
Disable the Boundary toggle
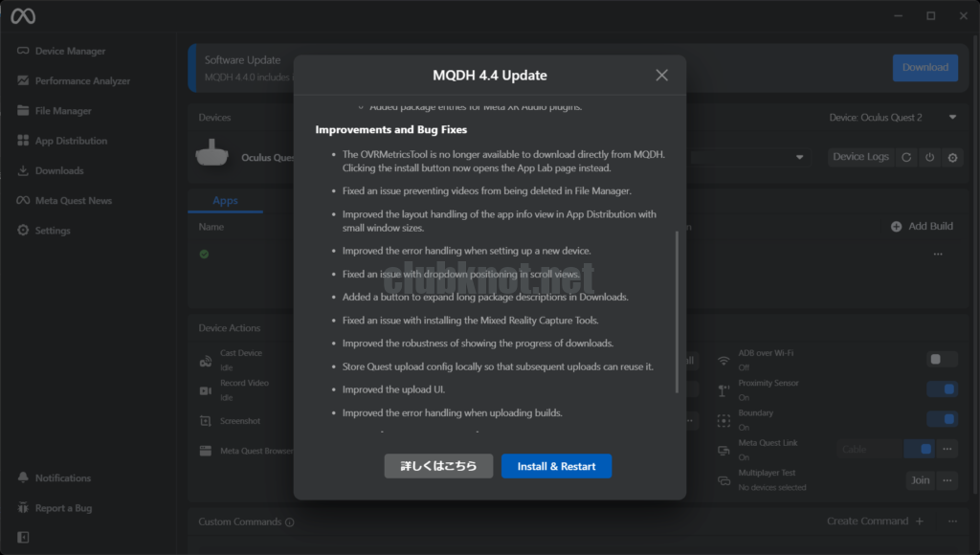tap(943, 419)
